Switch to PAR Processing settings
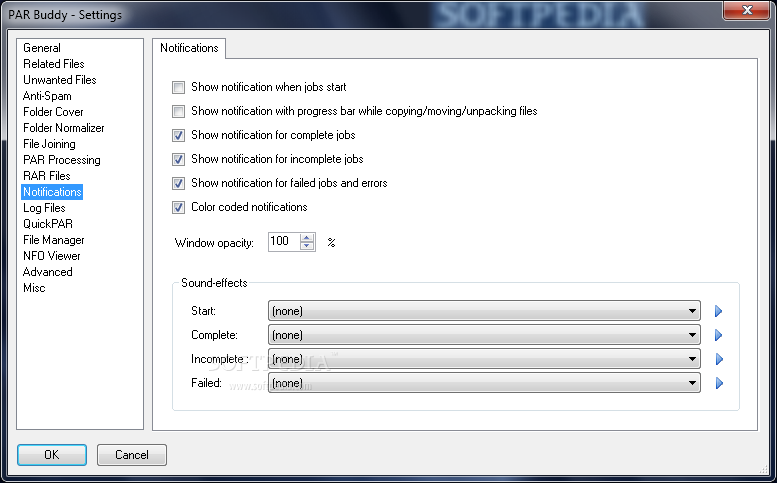The image size is (777, 483). pyautogui.click(x=62, y=160)
